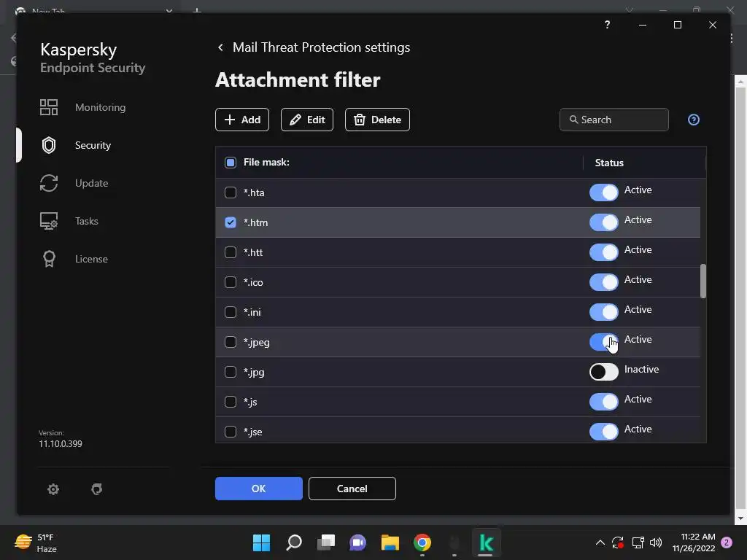Sort by the File mask column header
This screenshot has width=747, height=560.
coord(266,163)
